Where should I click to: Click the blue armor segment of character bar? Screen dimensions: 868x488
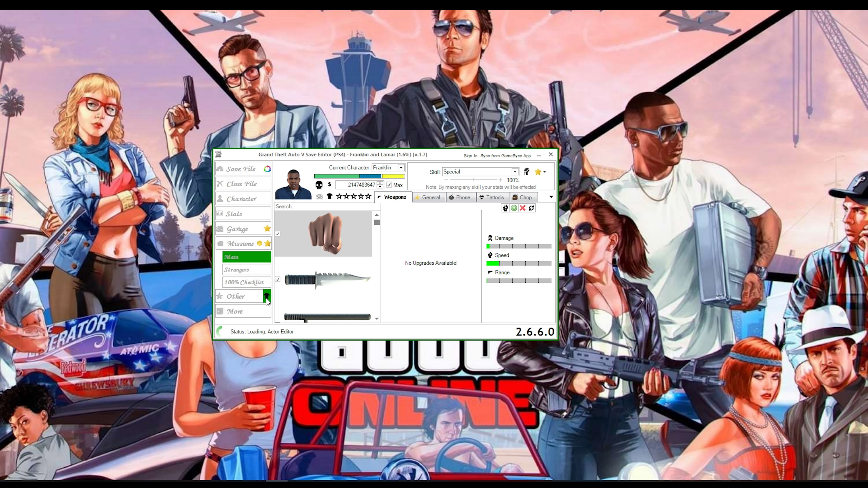[x=370, y=176]
